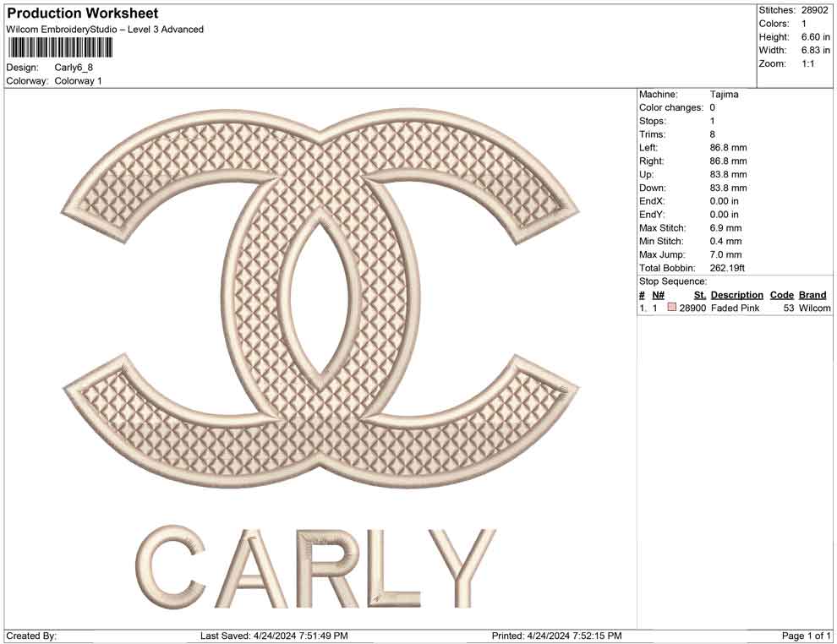Click the Stitches count value 28902
837x644 pixels.
click(815, 10)
